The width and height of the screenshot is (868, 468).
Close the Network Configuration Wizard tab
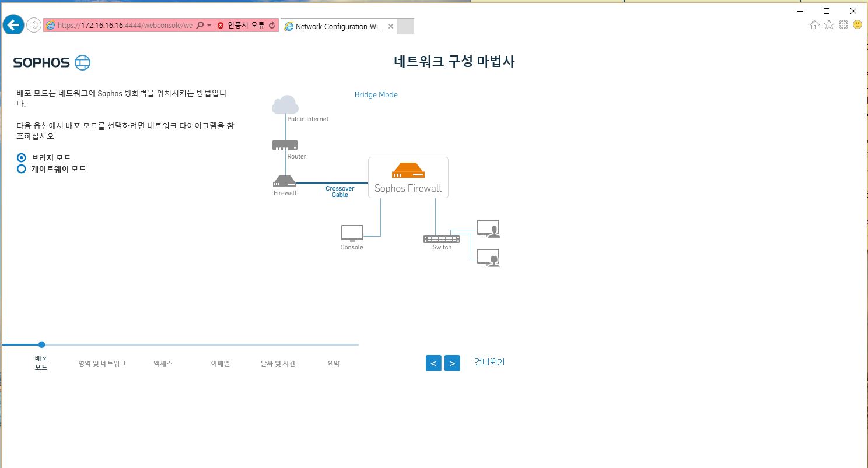coord(390,26)
